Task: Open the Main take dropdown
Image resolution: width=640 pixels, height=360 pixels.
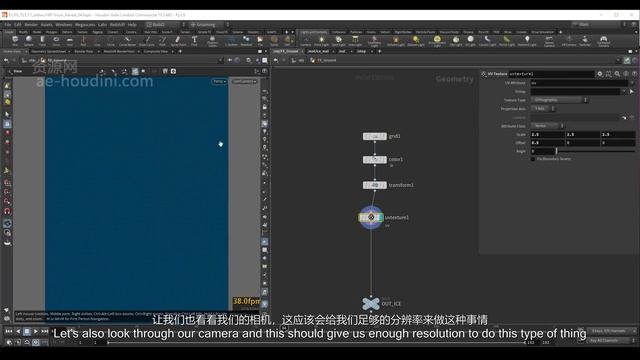Action: pyautogui.click(x=599, y=24)
